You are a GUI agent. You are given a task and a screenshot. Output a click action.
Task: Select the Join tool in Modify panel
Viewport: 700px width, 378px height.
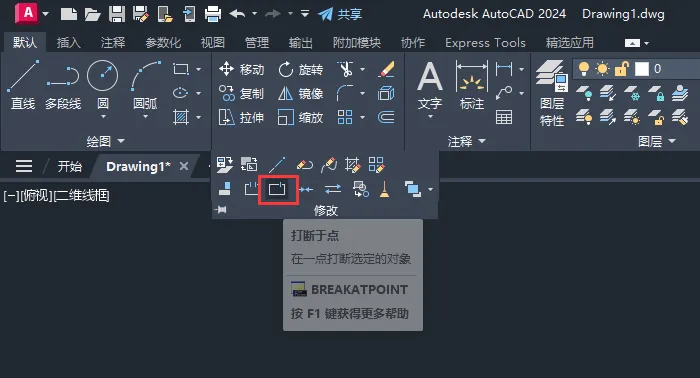click(x=306, y=190)
